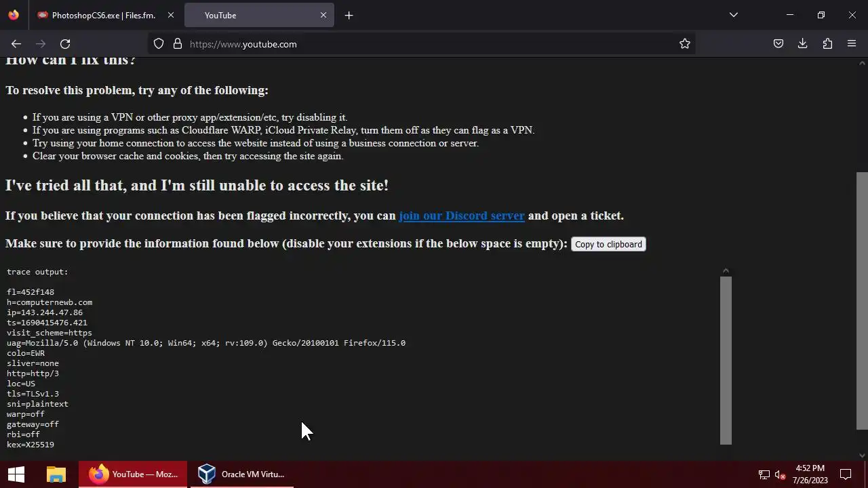
Task: Click the Firefox View icon in tab bar
Action: click(x=14, y=15)
